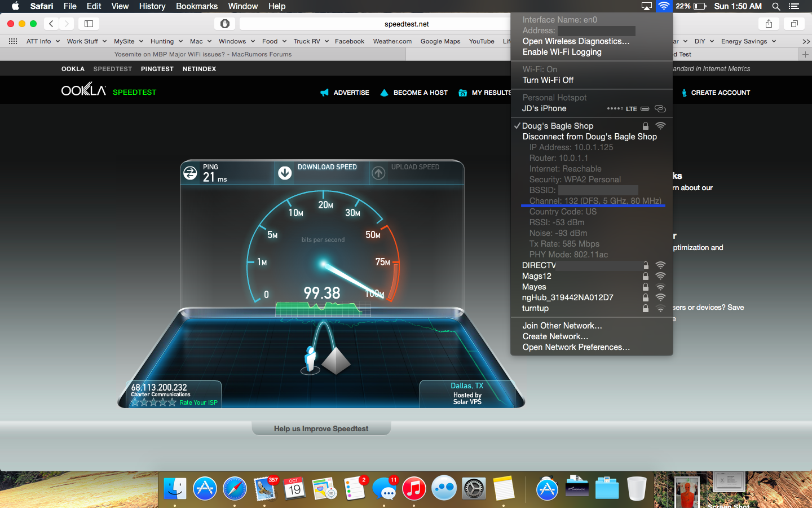
Task: Open Calendar showing Oct 19
Action: click(x=294, y=488)
